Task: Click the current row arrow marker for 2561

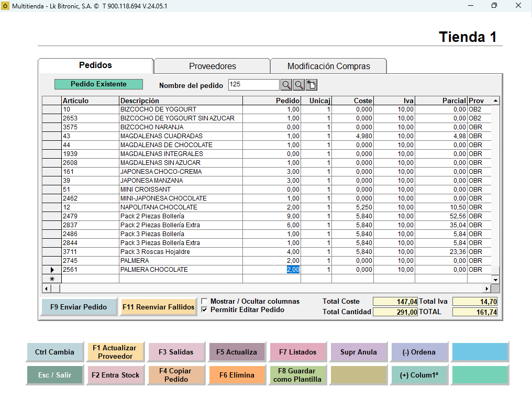Action: [x=52, y=270]
